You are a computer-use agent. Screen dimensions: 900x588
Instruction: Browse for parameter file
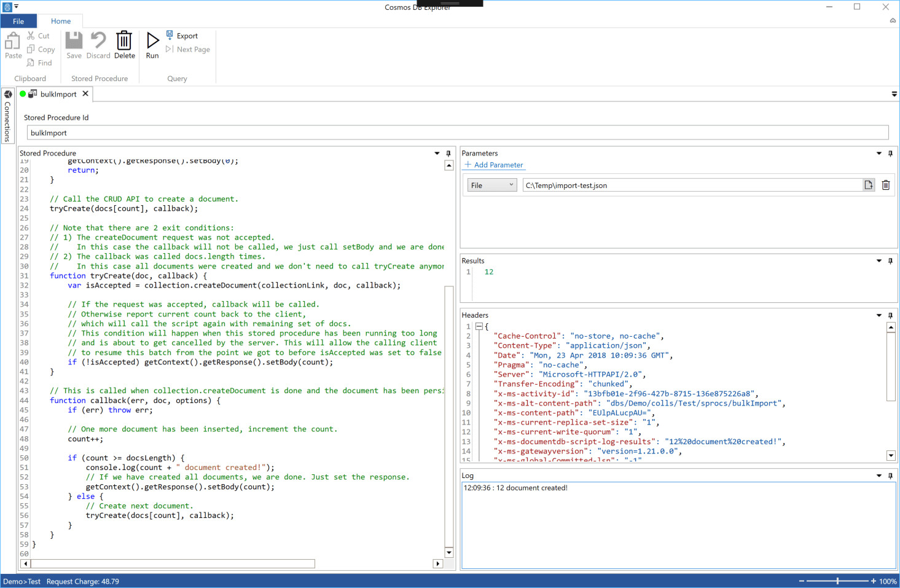pyautogui.click(x=869, y=185)
